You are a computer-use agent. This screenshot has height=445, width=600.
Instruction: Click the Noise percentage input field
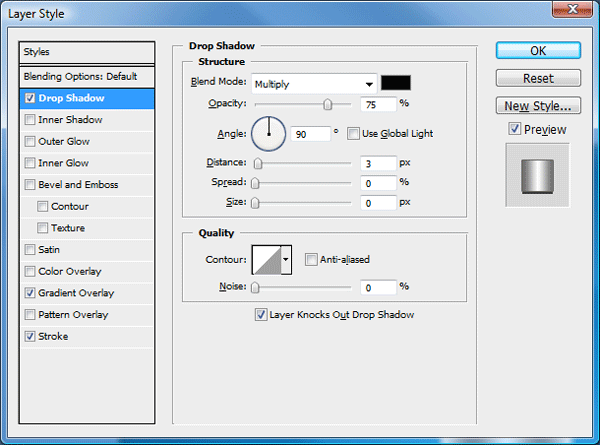pyautogui.click(x=378, y=287)
